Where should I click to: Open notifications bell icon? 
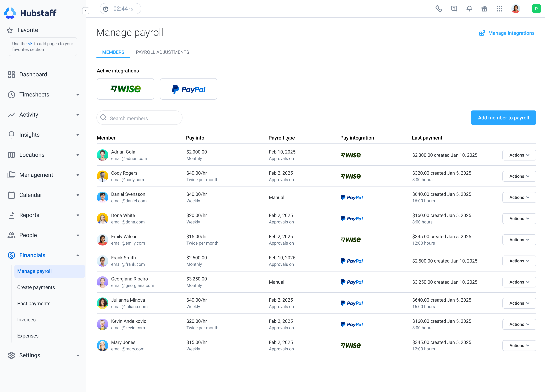(x=469, y=9)
